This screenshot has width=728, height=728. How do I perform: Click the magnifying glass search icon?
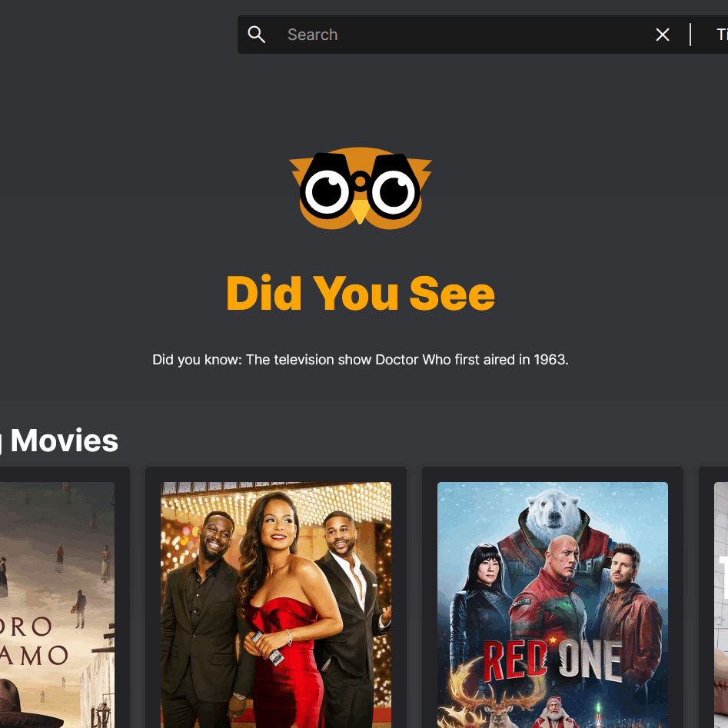[x=256, y=35]
